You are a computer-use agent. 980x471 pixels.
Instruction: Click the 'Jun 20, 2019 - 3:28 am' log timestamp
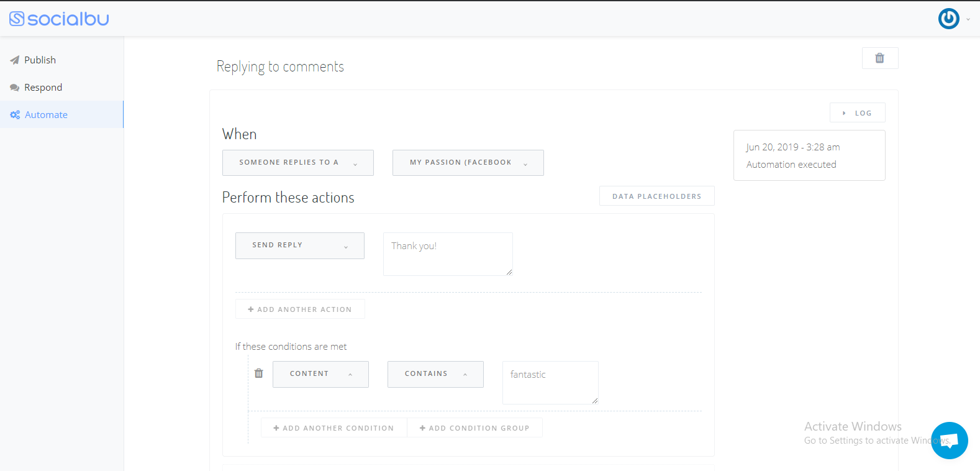793,147
